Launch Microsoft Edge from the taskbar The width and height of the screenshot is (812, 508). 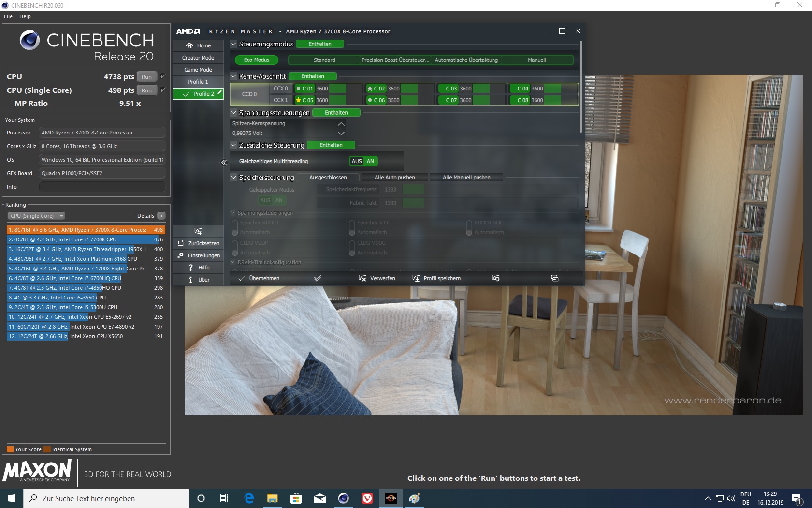coord(249,498)
